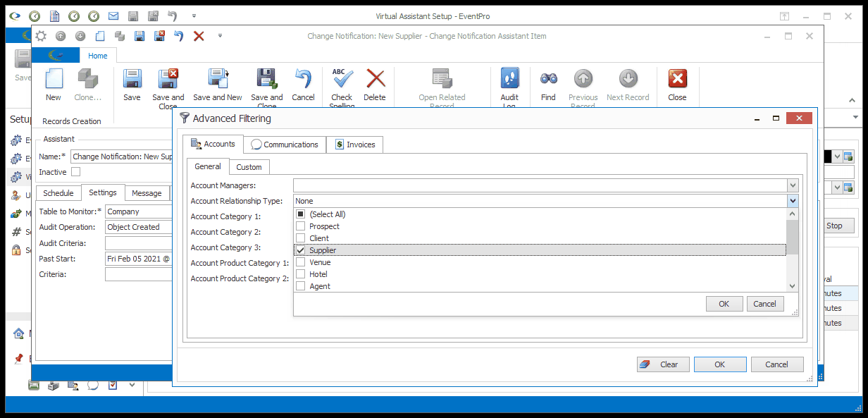The image size is (868, 418).
Task: Toggle the Inactive checkbox
Action: 76,172
